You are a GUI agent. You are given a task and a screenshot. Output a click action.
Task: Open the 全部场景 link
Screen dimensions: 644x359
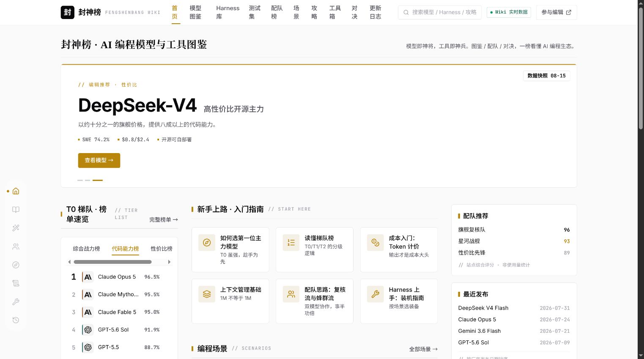[423, 349]
